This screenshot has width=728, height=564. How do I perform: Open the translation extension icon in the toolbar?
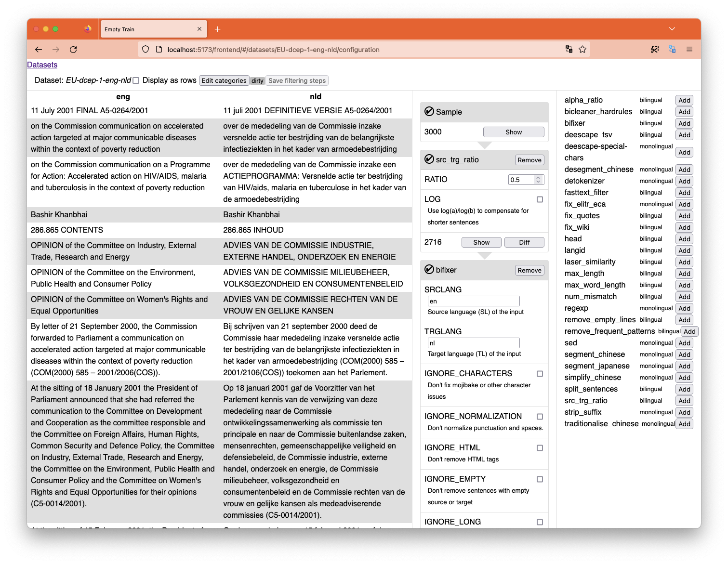pos(672,49)
